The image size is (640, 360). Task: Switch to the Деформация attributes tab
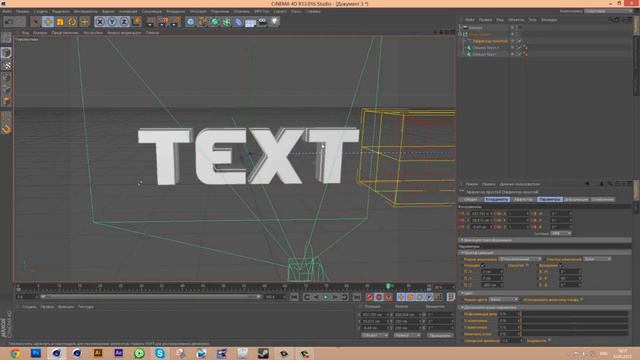coord(576,199)
